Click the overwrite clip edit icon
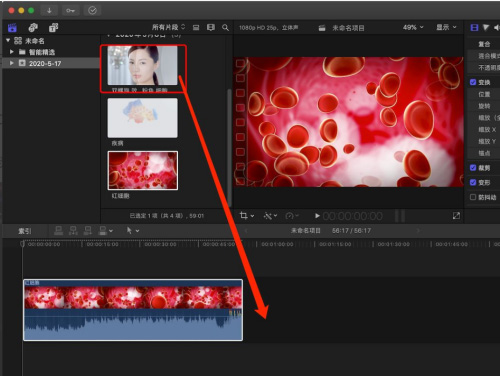The height and width of the screenshot is (376, 500). tap(103, 230)
